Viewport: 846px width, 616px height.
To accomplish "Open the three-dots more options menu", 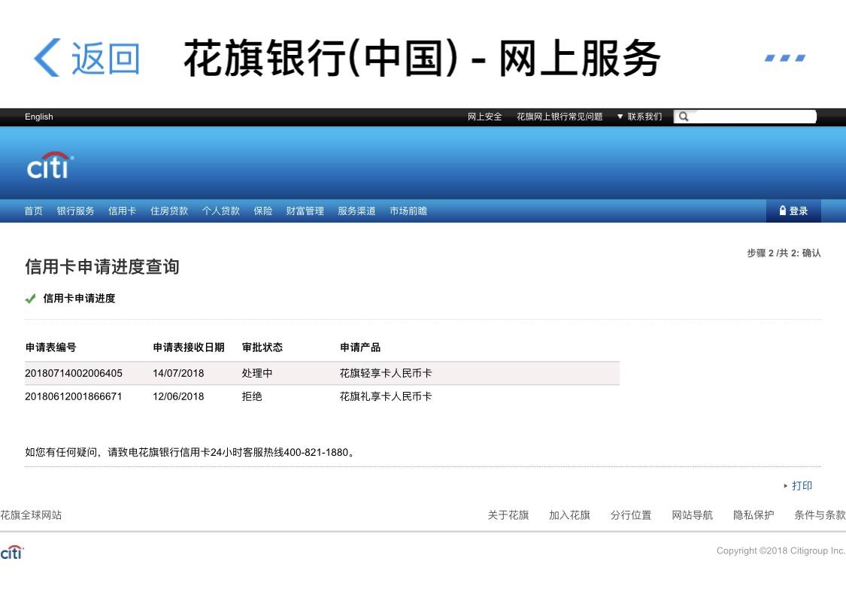I will pos(785,58).
